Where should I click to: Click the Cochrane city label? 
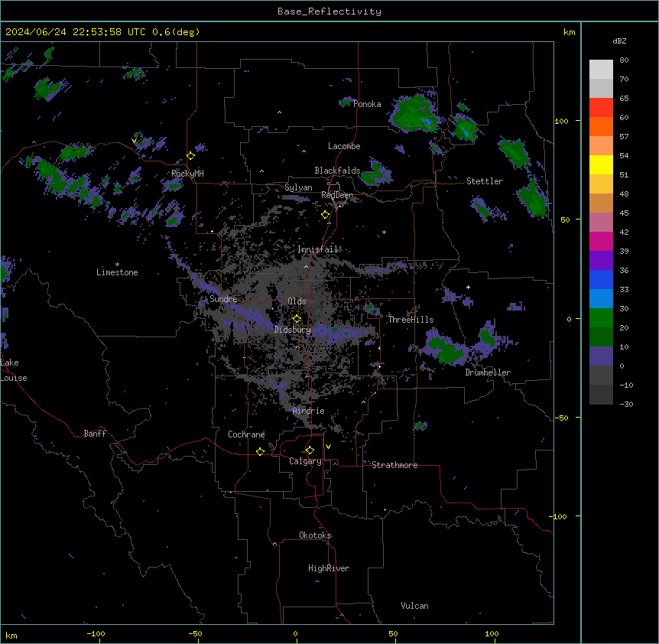(x=246, y=434)
